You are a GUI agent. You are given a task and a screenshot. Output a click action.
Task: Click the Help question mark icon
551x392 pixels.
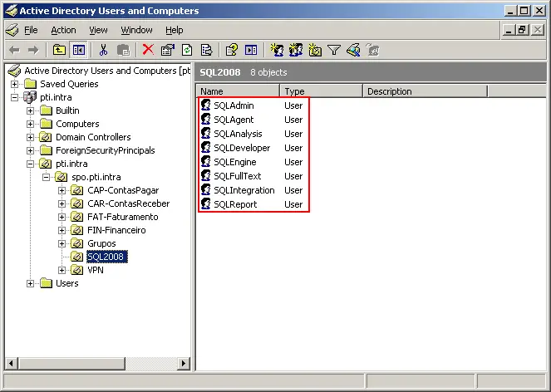click(x=231, y=50)
